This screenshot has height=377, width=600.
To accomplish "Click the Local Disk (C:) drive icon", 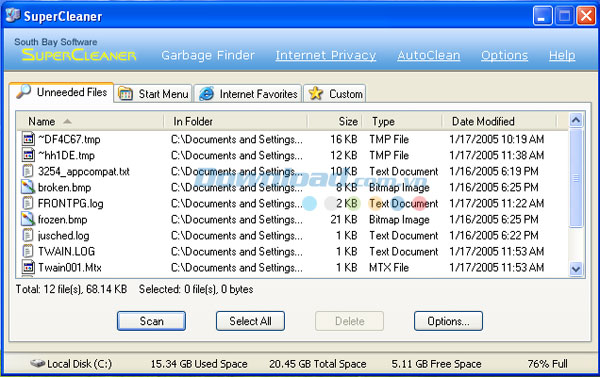I will pyautogui.click(x=38, y=363).
